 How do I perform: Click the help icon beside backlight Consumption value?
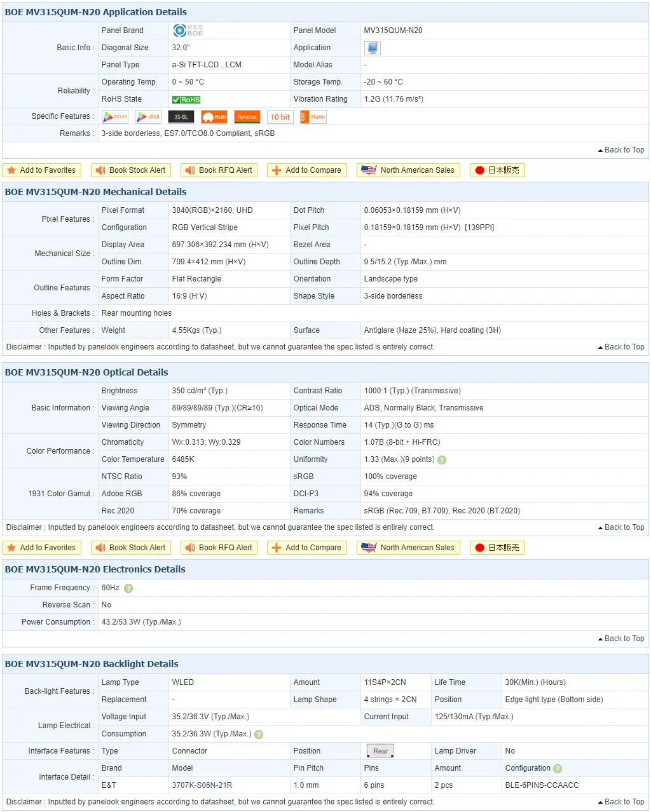(x=259, y=734)
